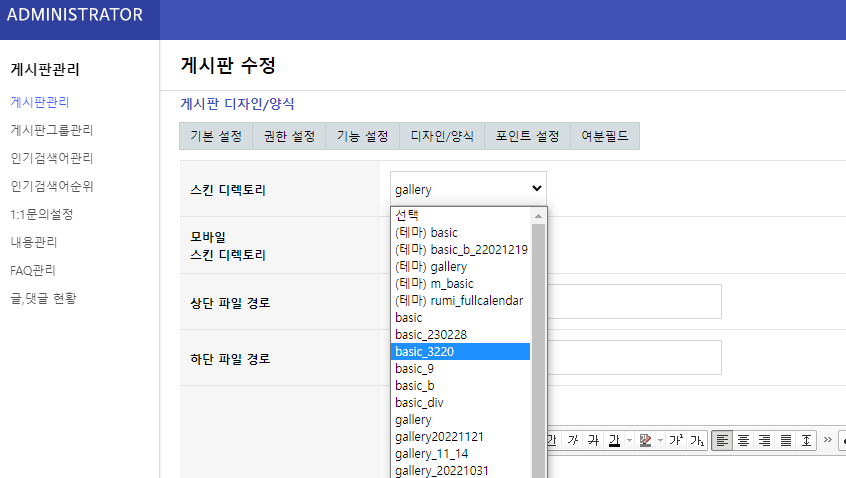Click the italic text icon in editor
846x478 pixels.
tap(574, 440)
